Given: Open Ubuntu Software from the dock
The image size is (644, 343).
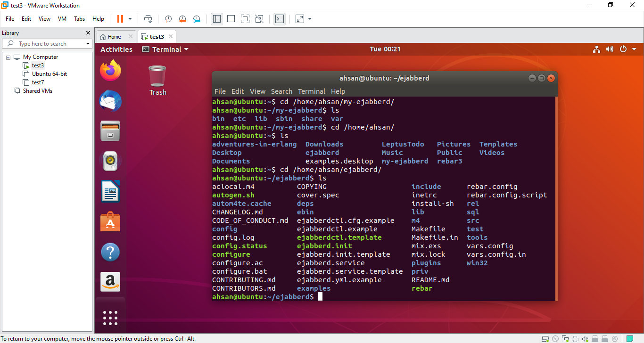Looking at the screenshot, I should tap(110, 221).
